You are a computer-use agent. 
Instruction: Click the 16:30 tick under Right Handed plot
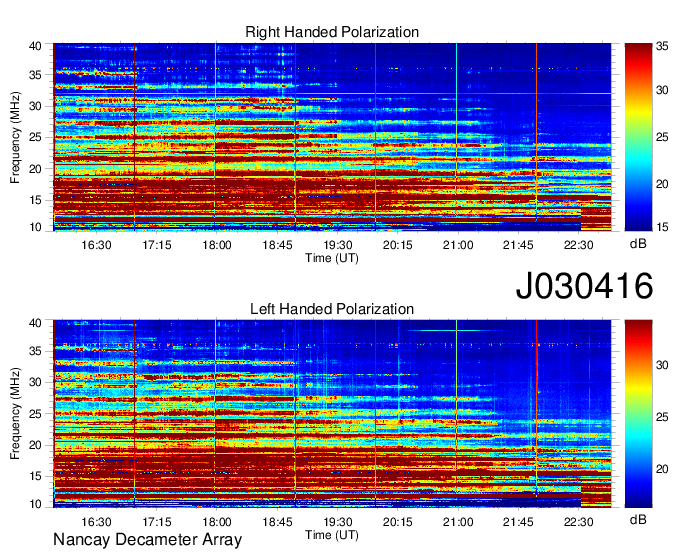click(96, 245)
